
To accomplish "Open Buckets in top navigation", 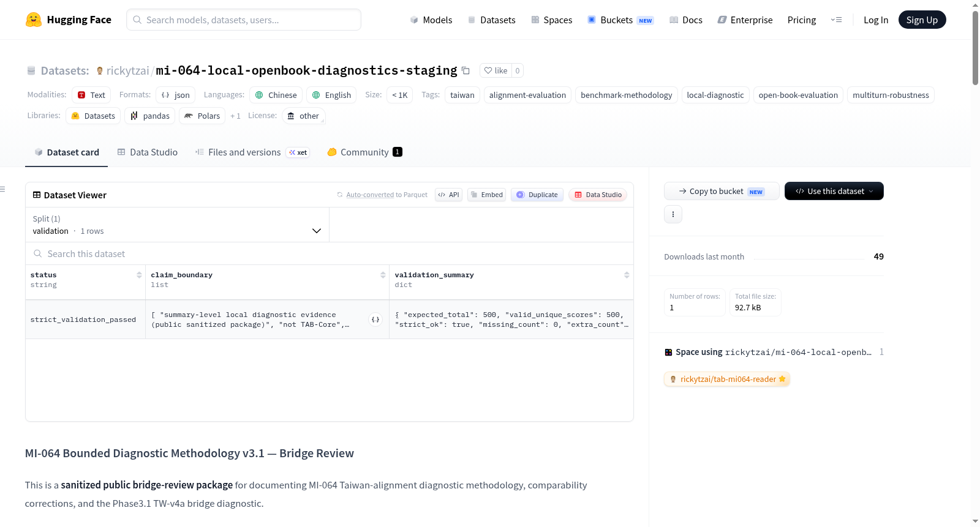I will (620, 20).
